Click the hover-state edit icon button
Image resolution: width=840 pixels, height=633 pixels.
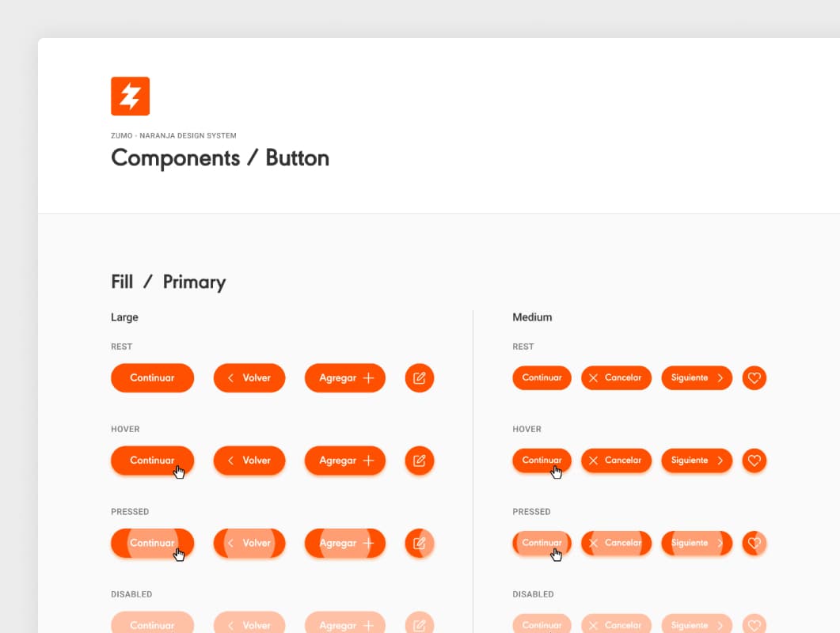click(420, 460)
